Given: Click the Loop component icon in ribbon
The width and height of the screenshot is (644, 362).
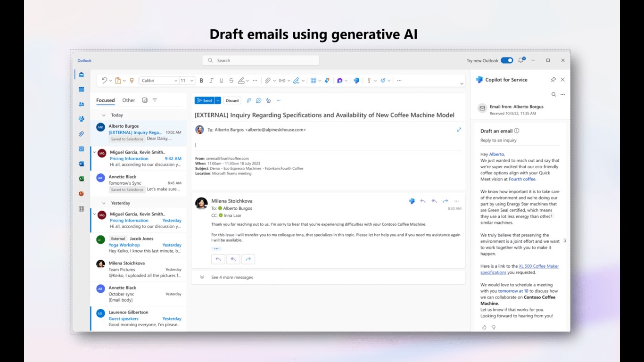Looking at the screenshot, I should tap(339, 81).
